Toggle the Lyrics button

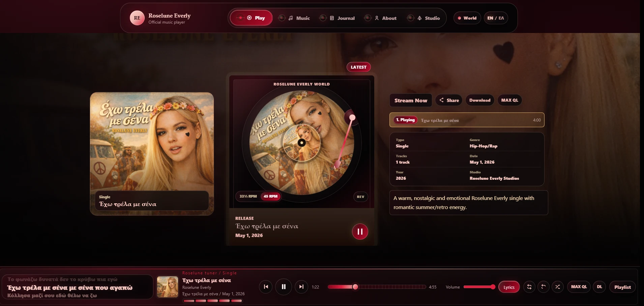[509, 287]
